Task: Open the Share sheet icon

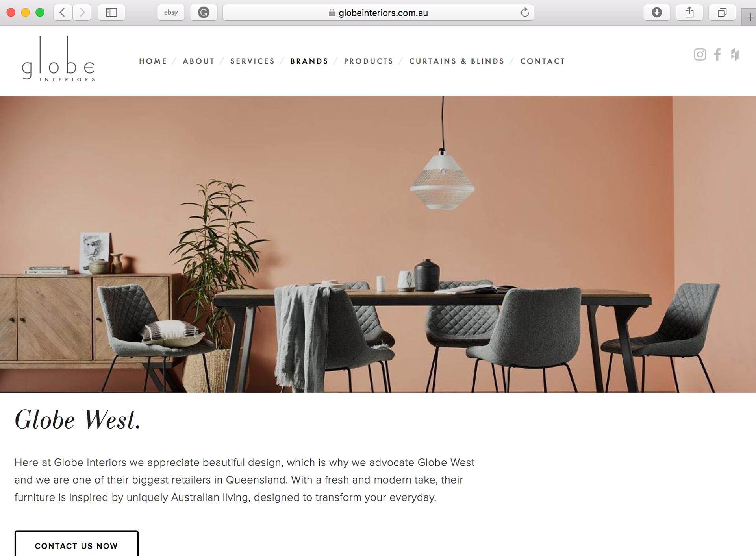Action: pos(689,13)
